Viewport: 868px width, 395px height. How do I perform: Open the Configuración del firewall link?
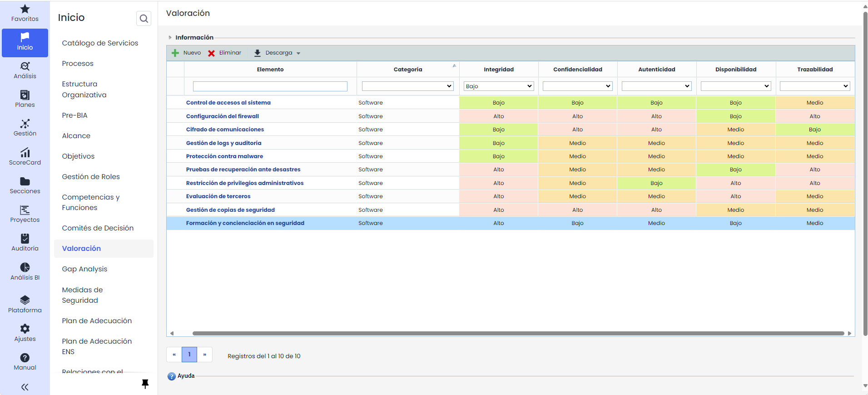point(222,116)
